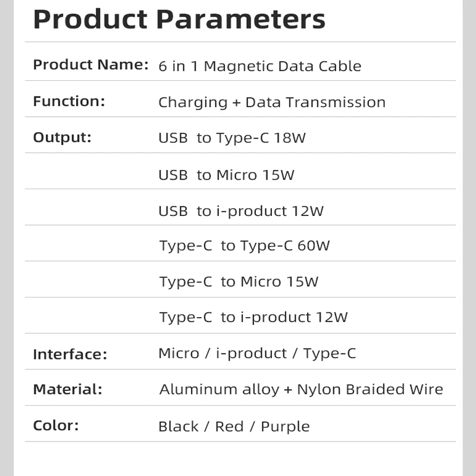Click Type-C to Type-C 60W entry

pyautogui.click(x=244, y=246)
